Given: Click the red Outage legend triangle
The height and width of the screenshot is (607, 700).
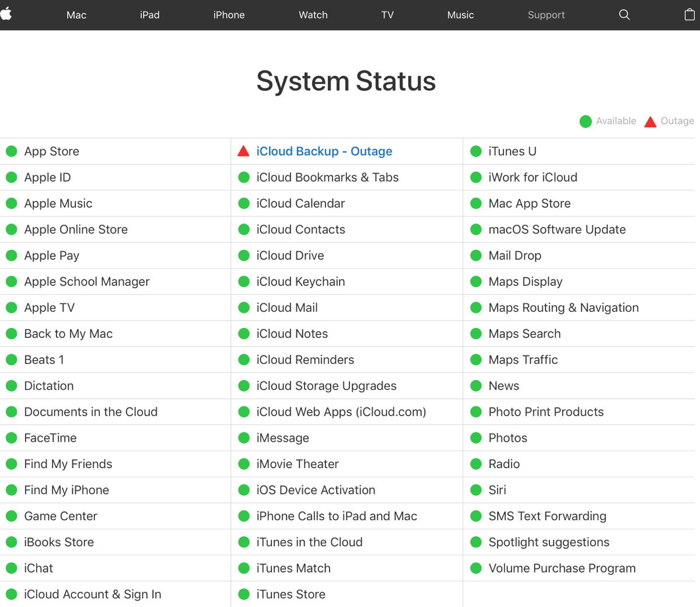Looking at the screenshot, I should (650, 121).
